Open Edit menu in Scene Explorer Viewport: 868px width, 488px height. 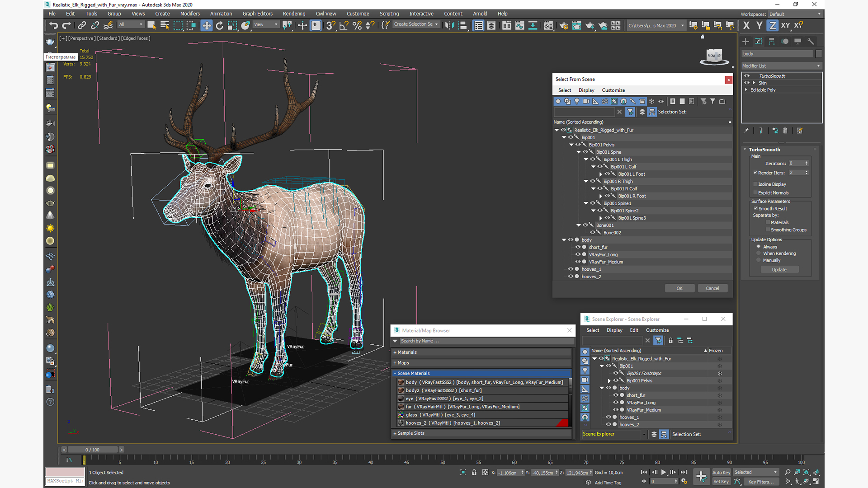click(x=634, y=330)
